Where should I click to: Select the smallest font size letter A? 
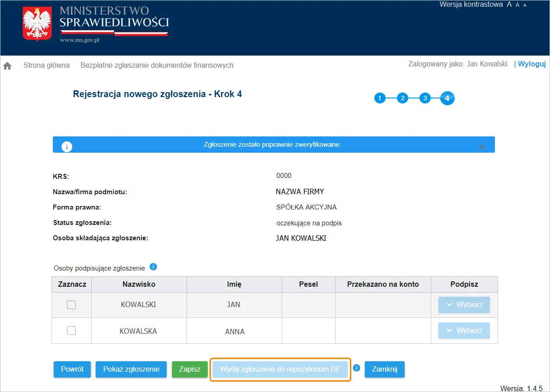[524, 5]
